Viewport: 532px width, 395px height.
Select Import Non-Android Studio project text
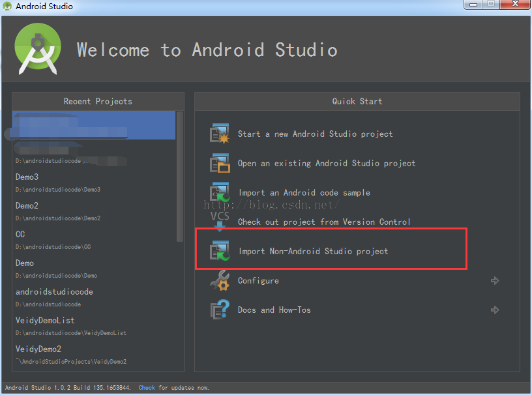coord(314,252)
